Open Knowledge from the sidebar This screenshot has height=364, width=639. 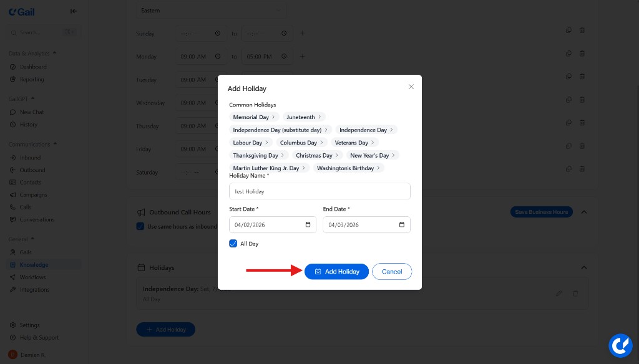(34, 264)
